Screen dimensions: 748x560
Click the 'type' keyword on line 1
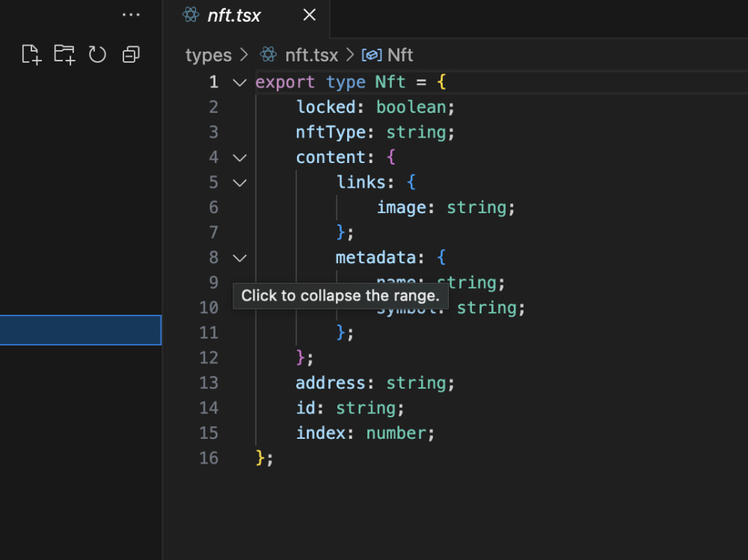[x=346, y=82]
